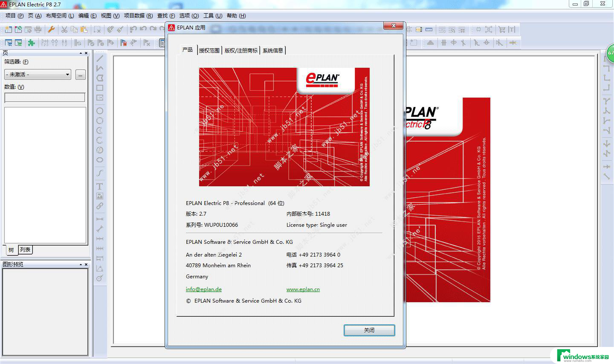Image resolution: width=614 pixels, height=364 pixels.
Task: Click the 关闭 button
Action: (369, 330)
